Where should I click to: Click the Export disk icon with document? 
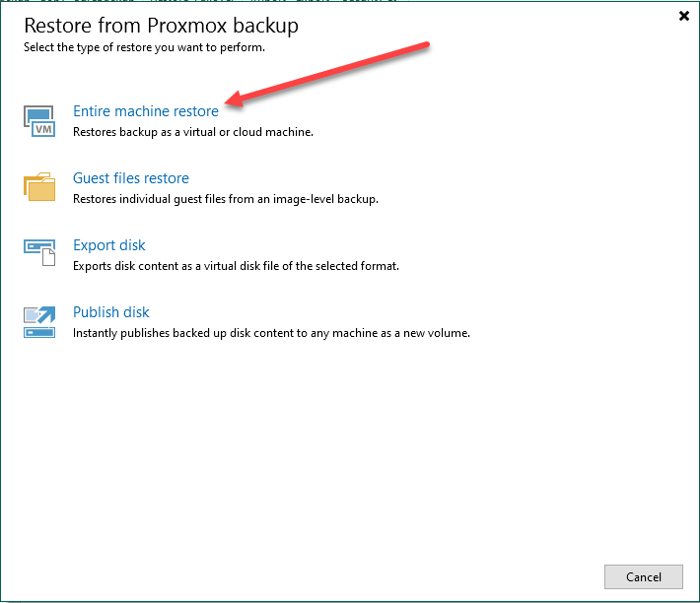pyautogui.click(x=39, y=252)
